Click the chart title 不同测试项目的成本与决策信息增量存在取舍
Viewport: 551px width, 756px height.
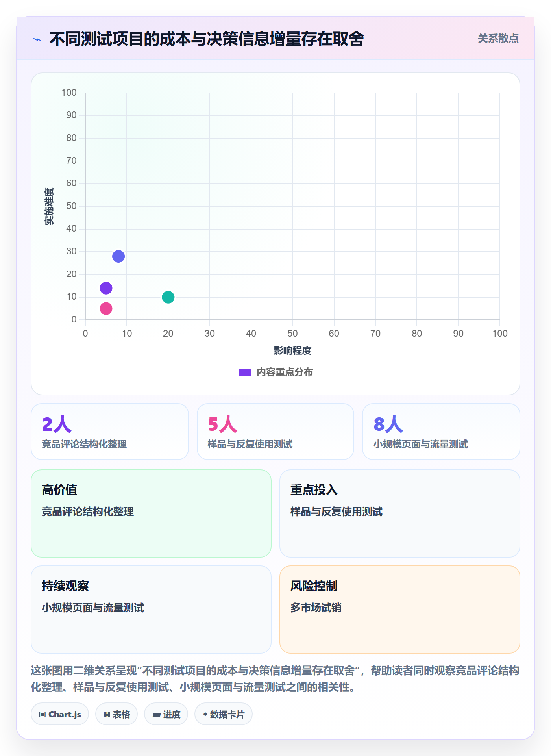[207, 39]
